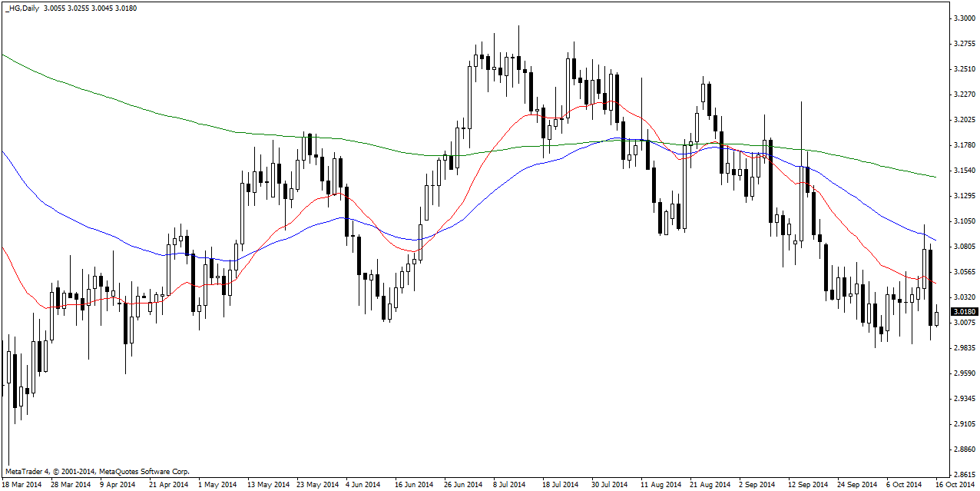This screenshot has height=491, width=980.
Task: Select the 3.2510 price level label
Action: coord(964,69)
